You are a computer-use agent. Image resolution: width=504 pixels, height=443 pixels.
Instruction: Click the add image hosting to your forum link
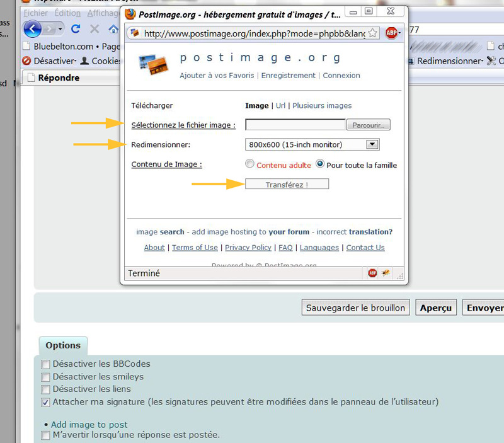[250, 232]
